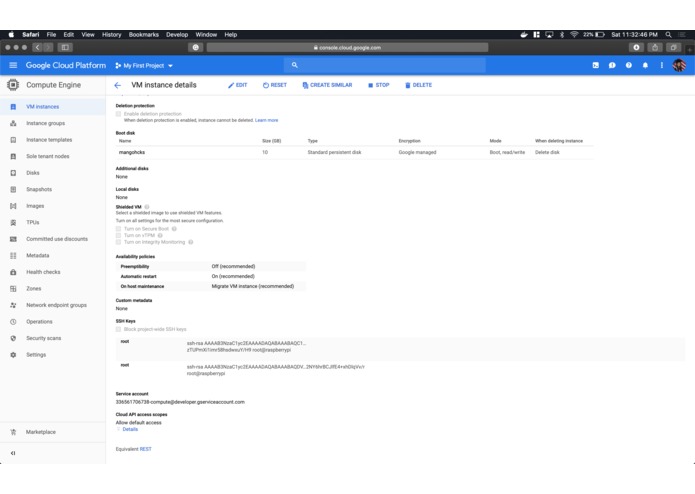Click CREATE SIMILAR button
Viewport: 695px width, 494px height.
327,85
